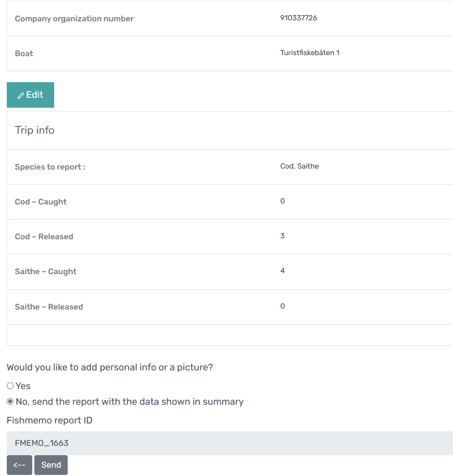Viewport: 453px width, 476px height.
Task: Click the Cod – Caught row label
Action: (41, 202)
